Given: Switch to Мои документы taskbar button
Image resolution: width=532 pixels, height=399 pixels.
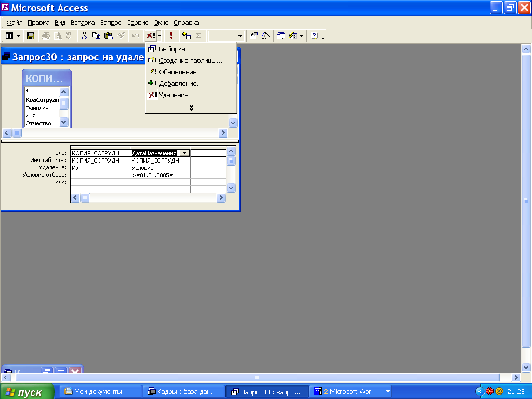Looking at the screenshot, I should pyautogui.click(x=100, y=392).
